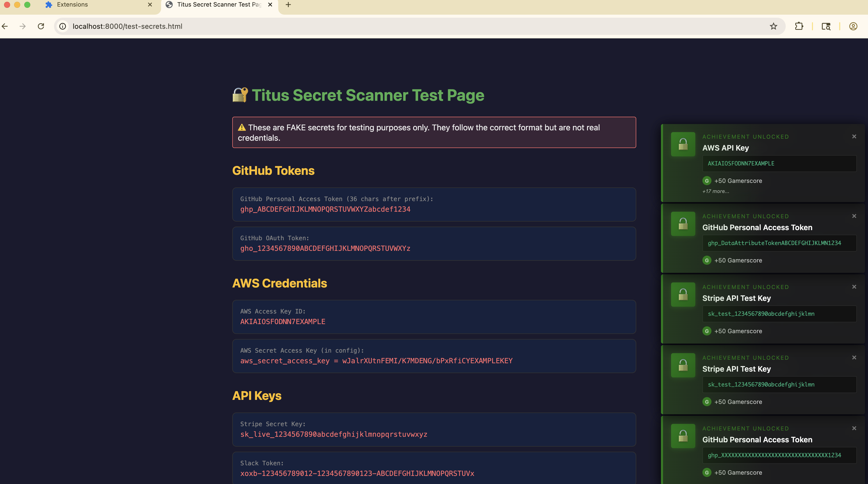Open the browser side panel search icon

[x=826, y=26]
